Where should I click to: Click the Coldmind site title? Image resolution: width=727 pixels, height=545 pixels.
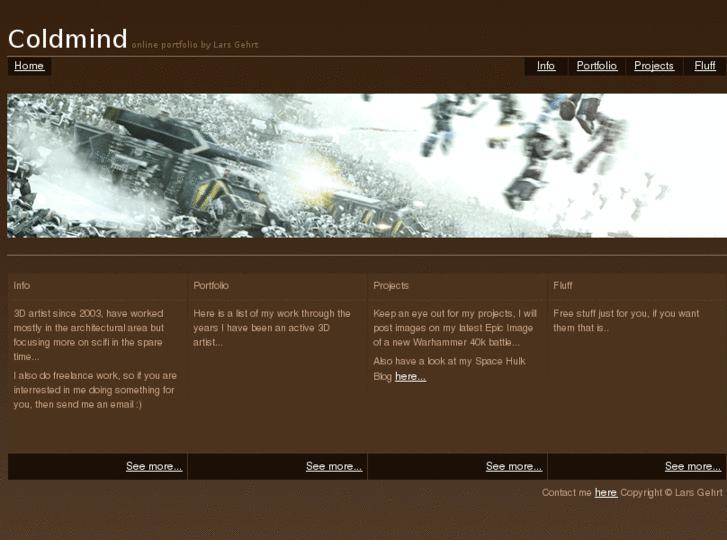[68, 39]
